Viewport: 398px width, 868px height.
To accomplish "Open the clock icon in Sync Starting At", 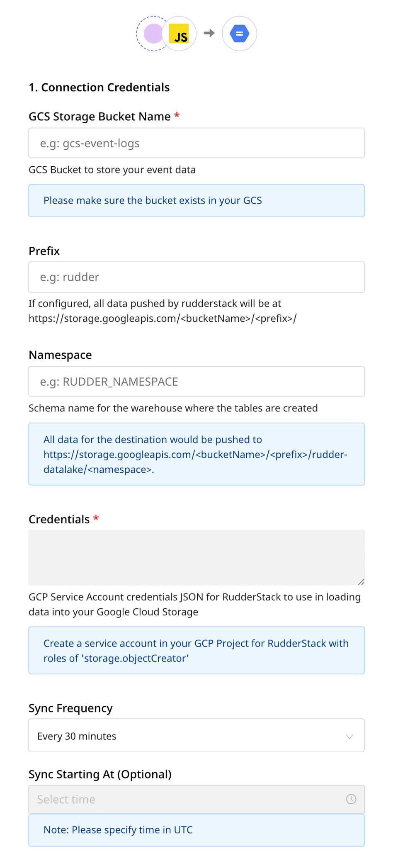I will 351,800.
